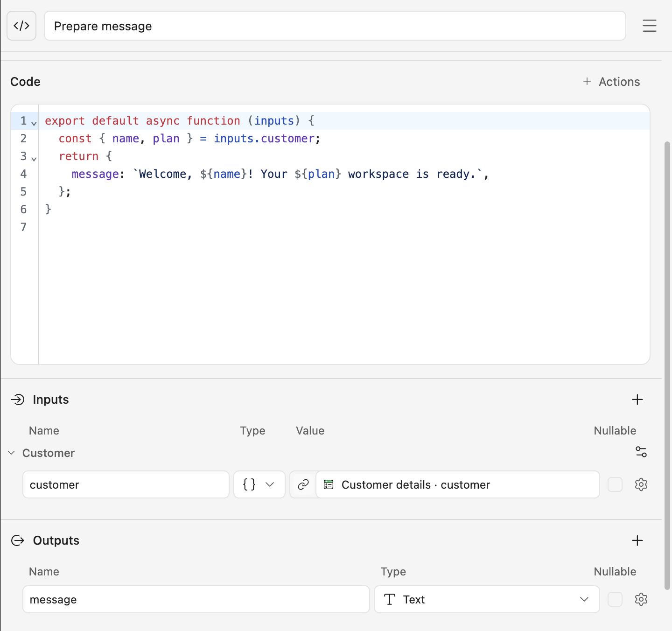Click the Inputs arrow icon
The image size is (672, 631).
(x=18, y=400)
